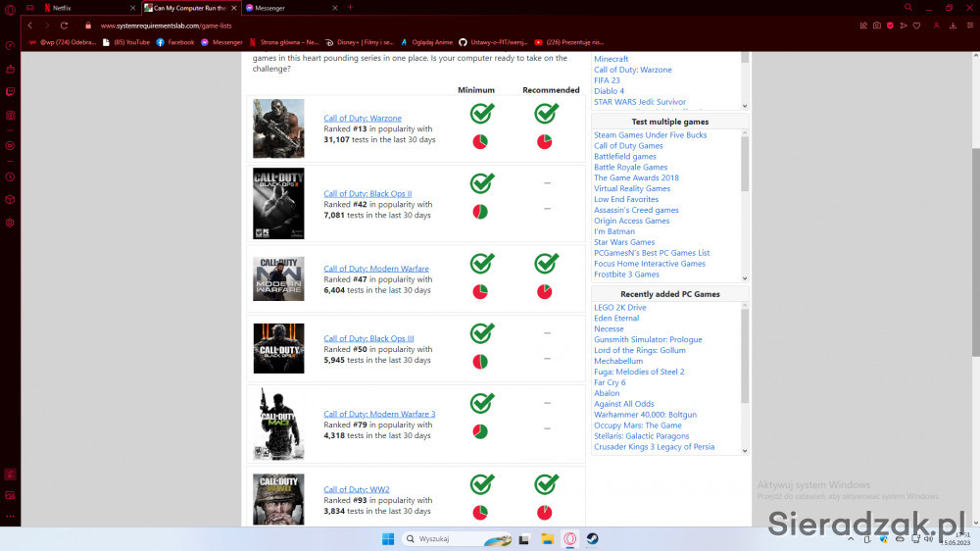The image size is (980, 551).
Task: Select the Can My Computer Run tab
Action: (190, 8)
